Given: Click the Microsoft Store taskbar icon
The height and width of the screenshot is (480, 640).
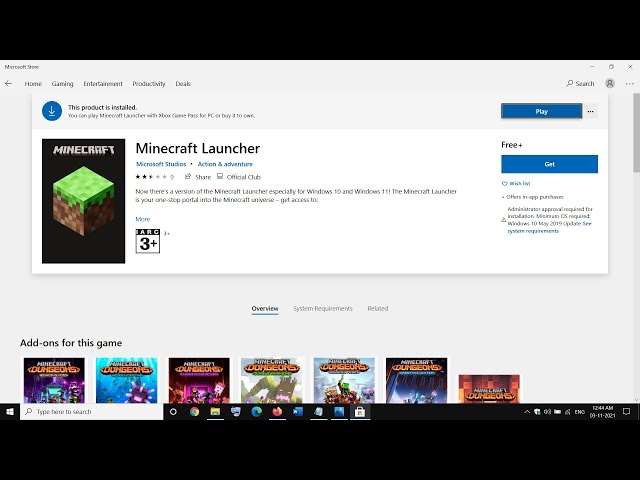Looking at the screenshot, I should click(x=360, y=412).
